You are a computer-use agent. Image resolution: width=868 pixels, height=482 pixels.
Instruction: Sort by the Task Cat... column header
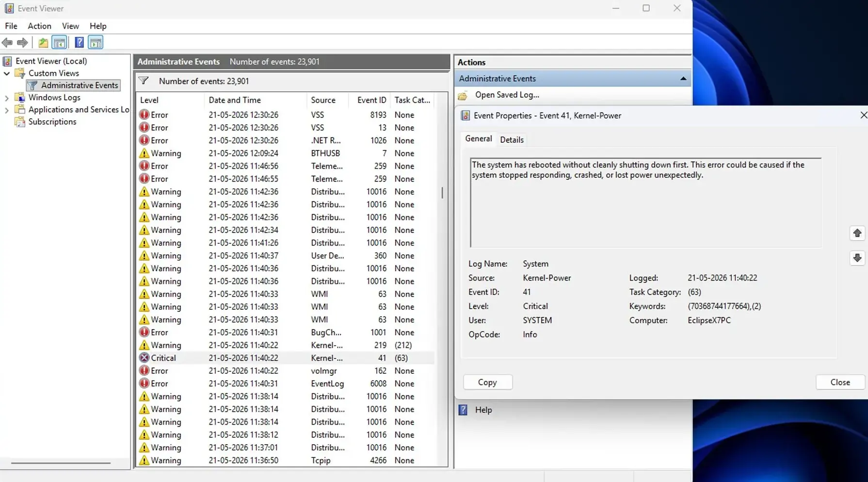(x=412, y=100)
